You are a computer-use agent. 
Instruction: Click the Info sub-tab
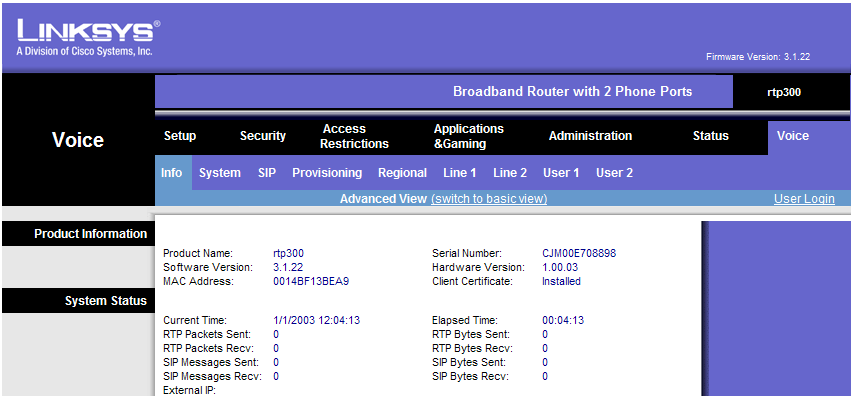coord(171,173)
